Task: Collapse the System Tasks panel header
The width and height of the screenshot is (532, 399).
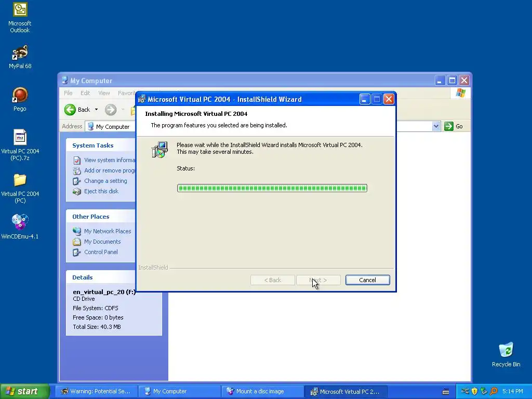Action: [100, 145]
